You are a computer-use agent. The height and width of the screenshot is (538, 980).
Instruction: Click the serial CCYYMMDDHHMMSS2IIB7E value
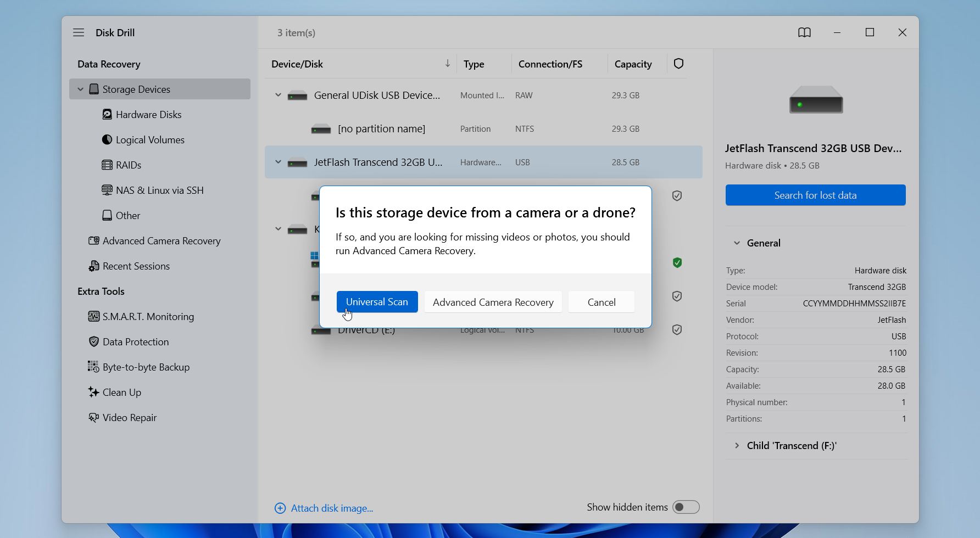tap(854, 303)
